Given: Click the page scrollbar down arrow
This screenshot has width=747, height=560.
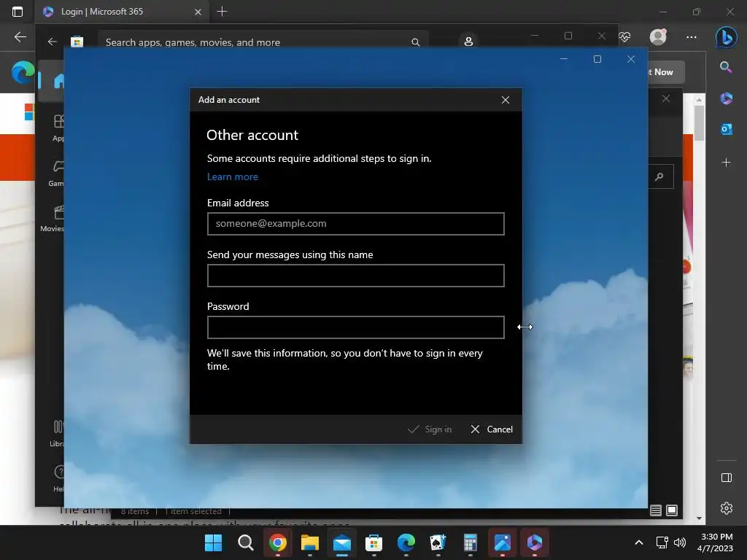Looking at the screenshot, I should click(699, 518).
